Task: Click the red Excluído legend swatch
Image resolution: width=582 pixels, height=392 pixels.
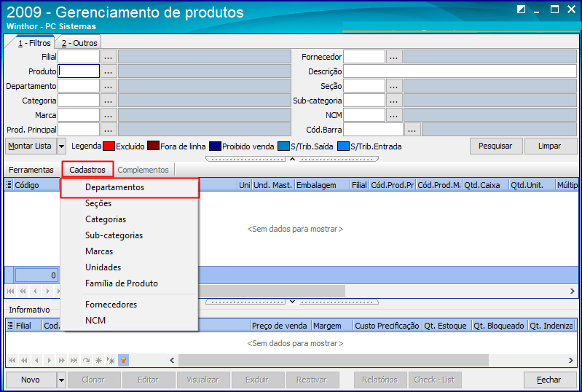Action: 109,146
